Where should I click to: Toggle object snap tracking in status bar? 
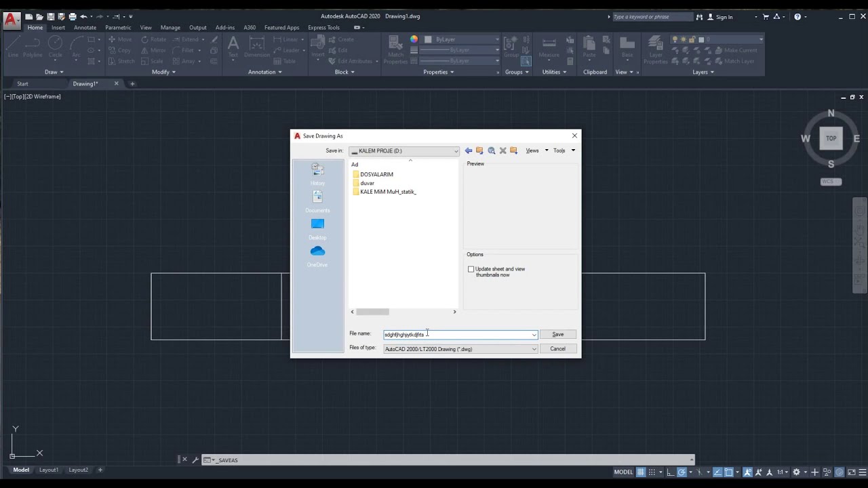tap(717, 472)
